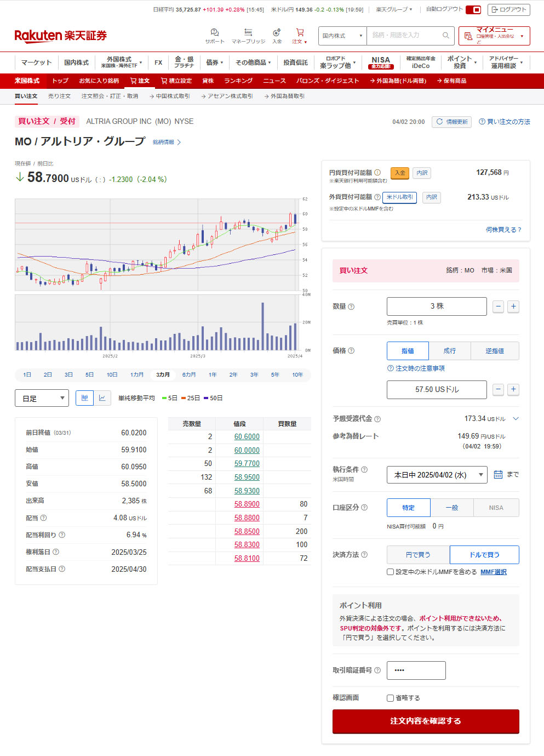Choose 円で買う settlement method
Screen dimensions: 544x756
418,555
